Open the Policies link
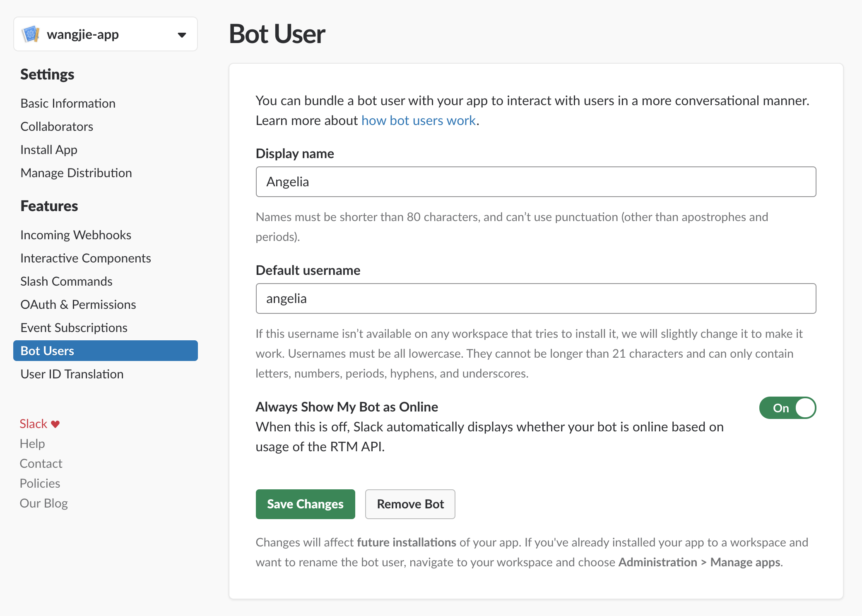This screenshot has width=862, height=616. pyautogui.click(x=40, y=483)
